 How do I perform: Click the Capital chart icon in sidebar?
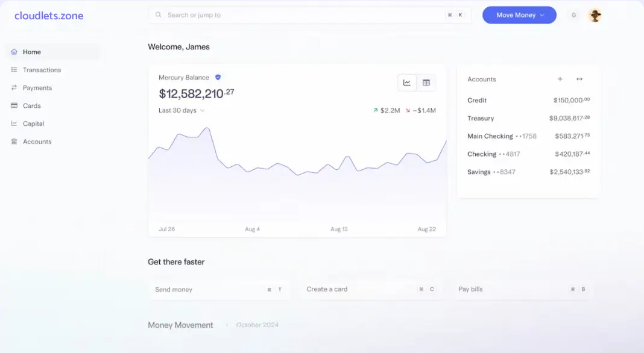tap(14, 123)
